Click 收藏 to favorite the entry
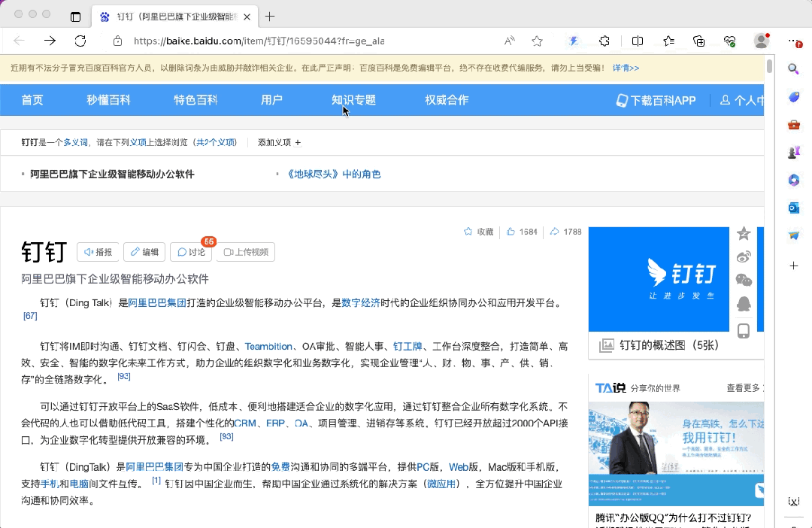The height and width of the screenshot is (528, 812). pos(479,232)
